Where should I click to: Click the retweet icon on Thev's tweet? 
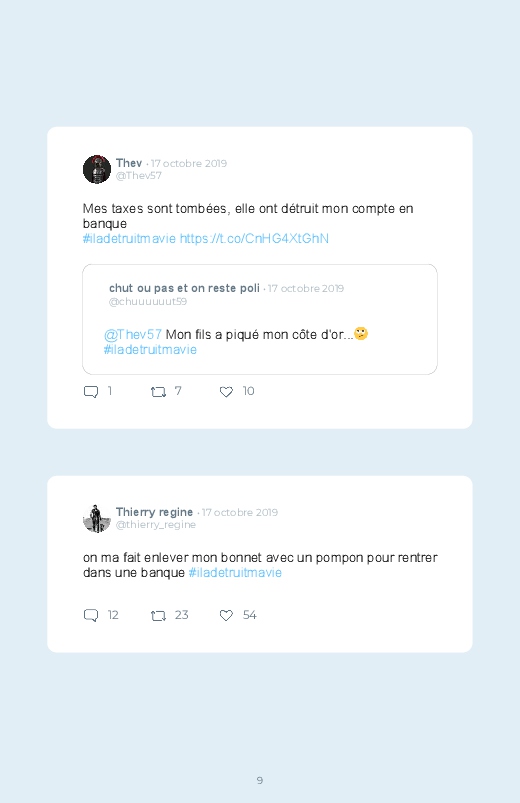158,392
